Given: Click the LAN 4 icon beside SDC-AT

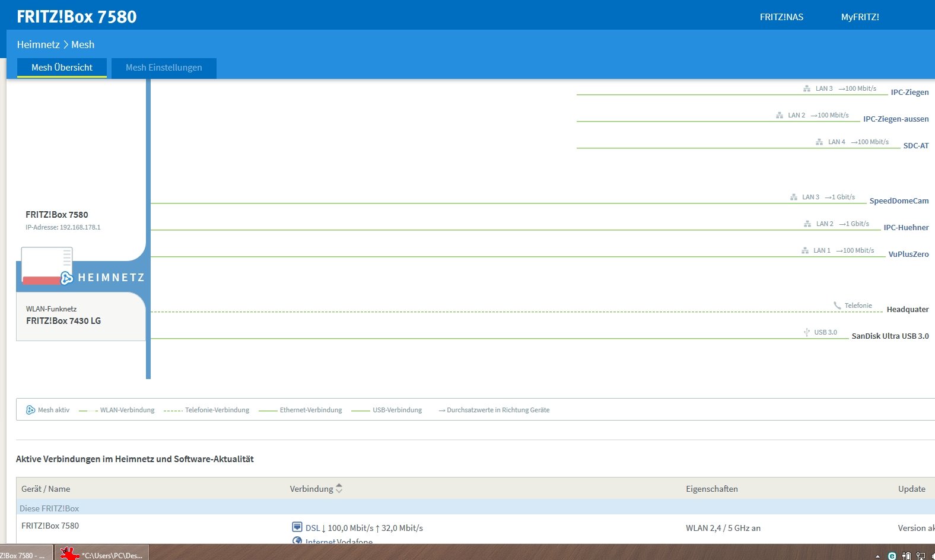Looking at the screenshot, I should tap(819, 142).
